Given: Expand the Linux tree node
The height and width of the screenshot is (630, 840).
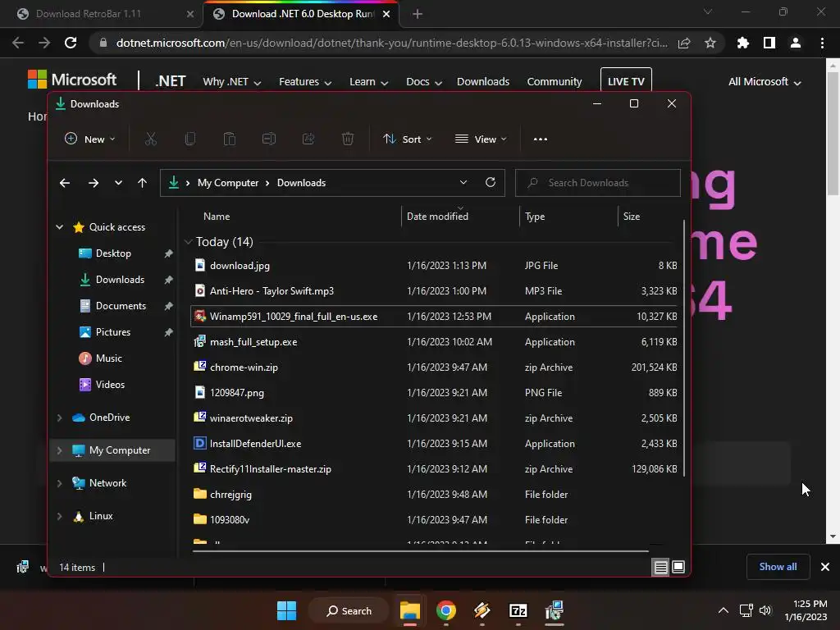Looking at the screenshot, I should tap(59, 517).
